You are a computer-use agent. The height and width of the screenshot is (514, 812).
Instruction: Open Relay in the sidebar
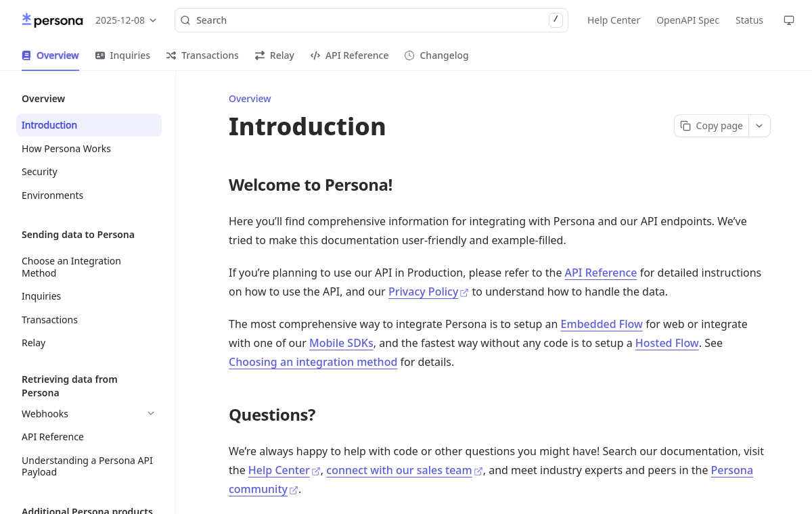pyautogui.click(x=89, y=343)
